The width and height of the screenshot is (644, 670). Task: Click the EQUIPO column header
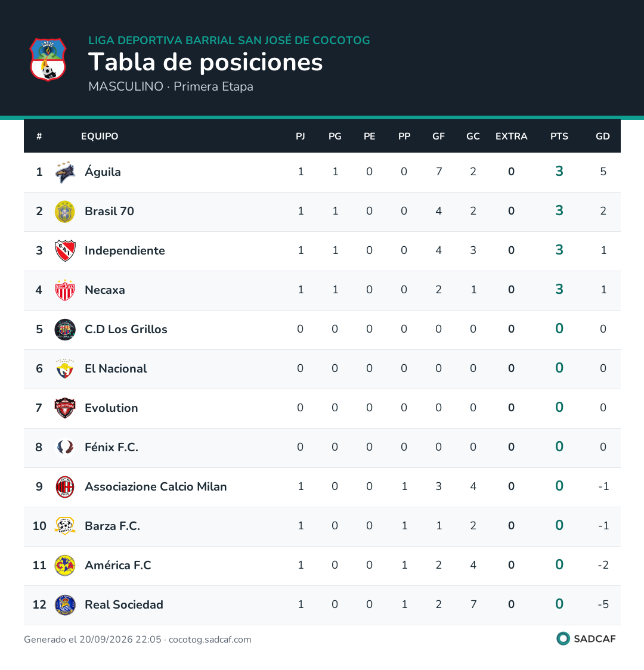coord(100,137)
